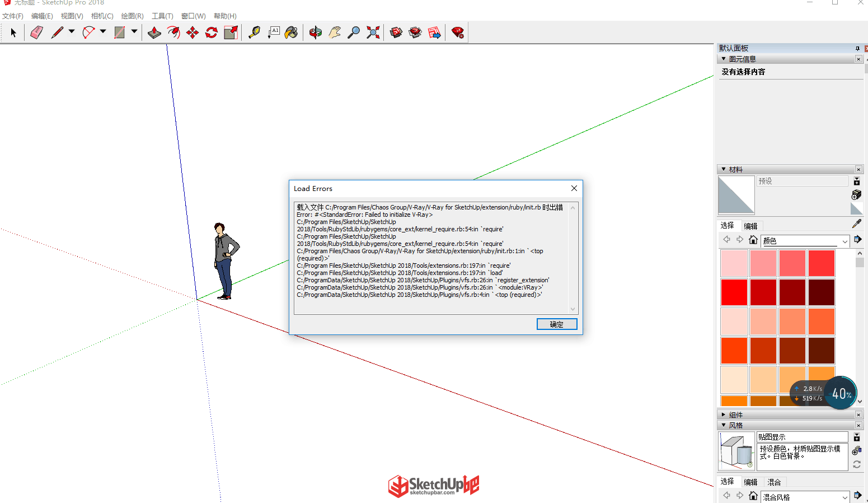The image size is (868, 503).
Task: Switch to materials 编辑 tab
Action: point(750,226)
